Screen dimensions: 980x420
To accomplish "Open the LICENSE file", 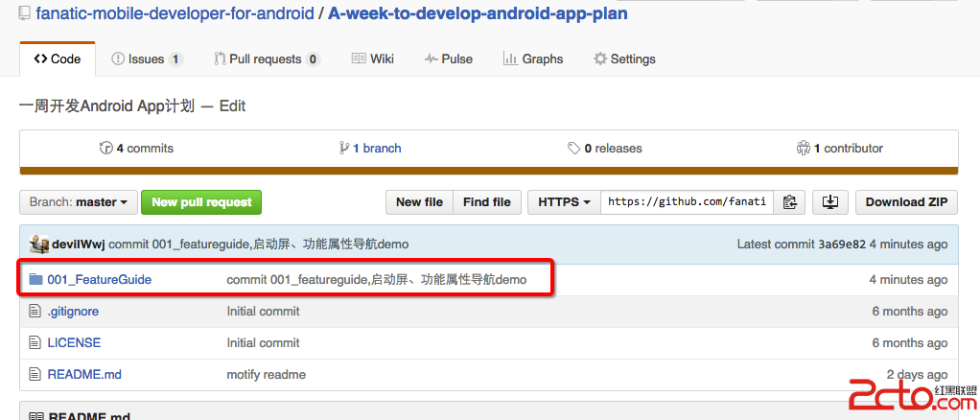I will point(74,342).
